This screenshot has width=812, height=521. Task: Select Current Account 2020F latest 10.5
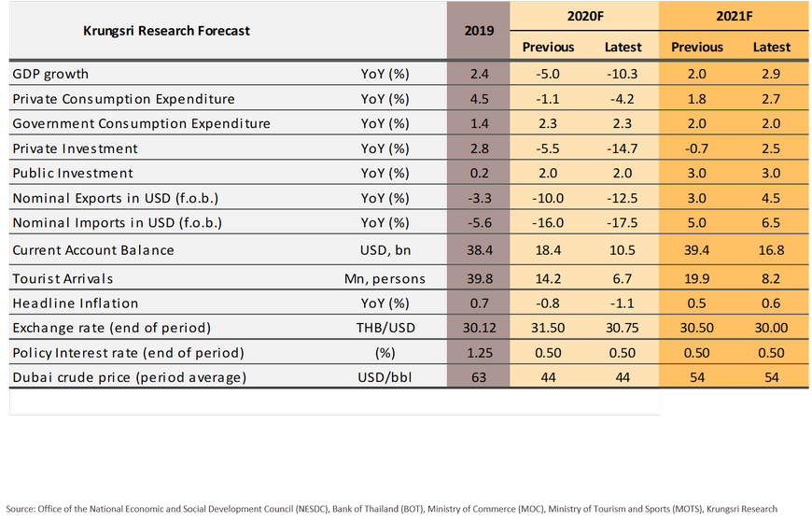622,250
